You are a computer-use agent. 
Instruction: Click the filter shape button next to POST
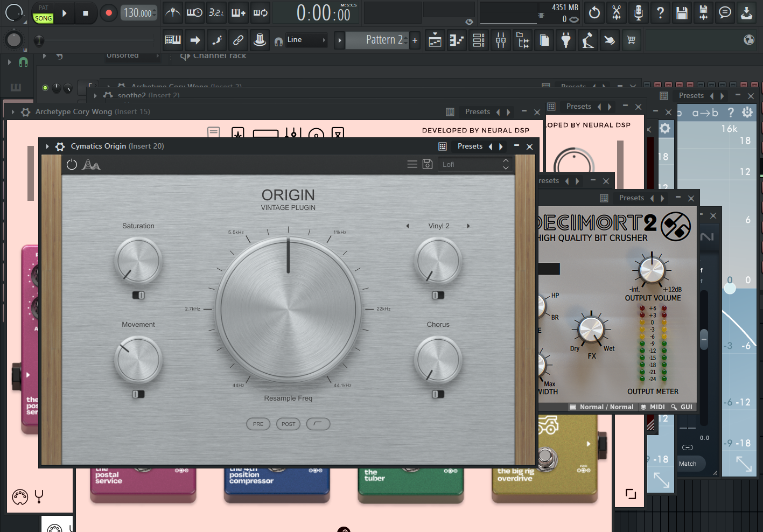point(318,424)
